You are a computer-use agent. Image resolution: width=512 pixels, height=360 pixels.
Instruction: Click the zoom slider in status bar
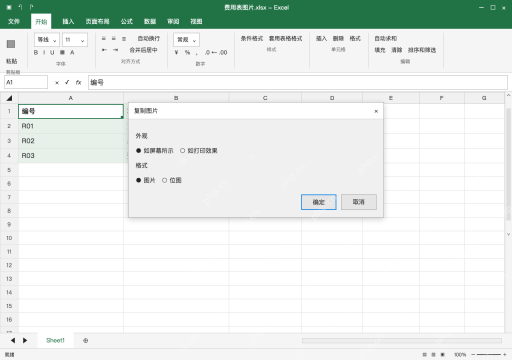pyautogui.click(x=489, y=354)
